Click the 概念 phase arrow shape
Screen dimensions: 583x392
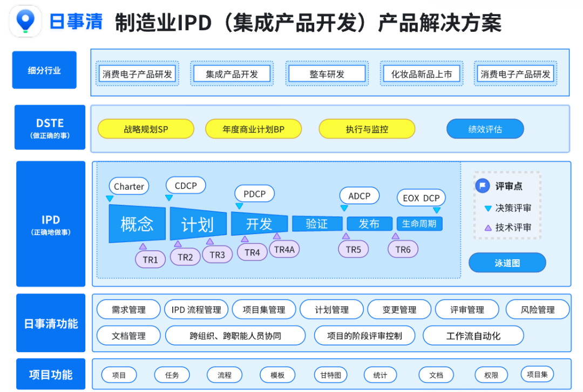pos(137,224)
